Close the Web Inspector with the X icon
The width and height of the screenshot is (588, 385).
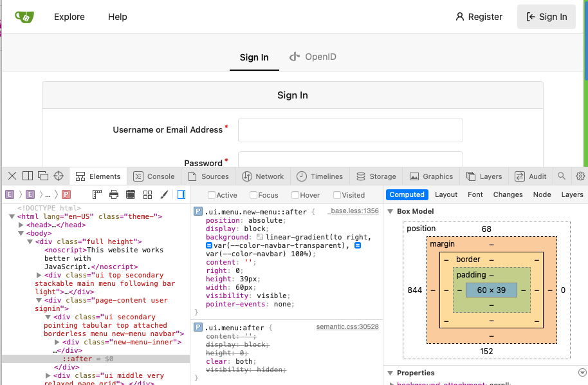point(12,176)
